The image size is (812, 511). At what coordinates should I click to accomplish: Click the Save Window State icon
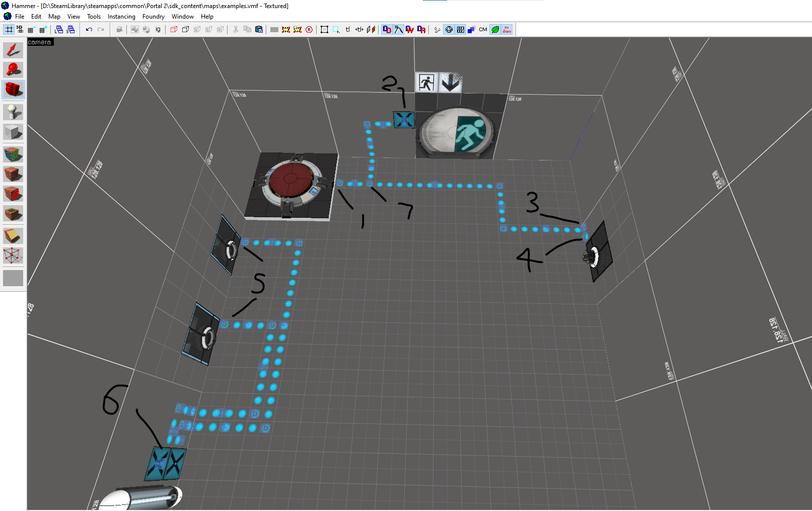click(x=70, y=30)
